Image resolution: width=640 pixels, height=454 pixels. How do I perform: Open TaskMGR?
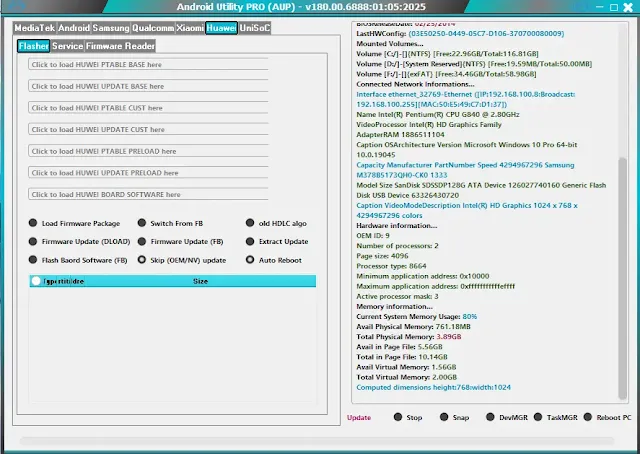[556, 417]
